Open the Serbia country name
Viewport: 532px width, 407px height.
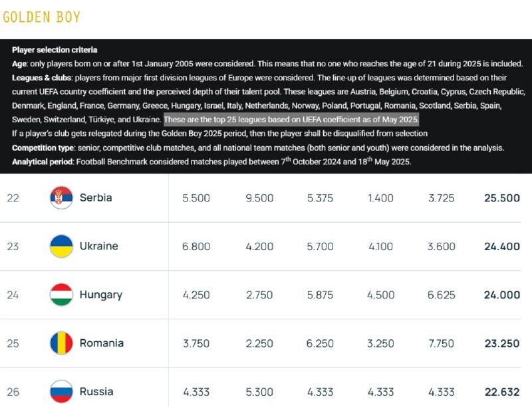point(96,198)
